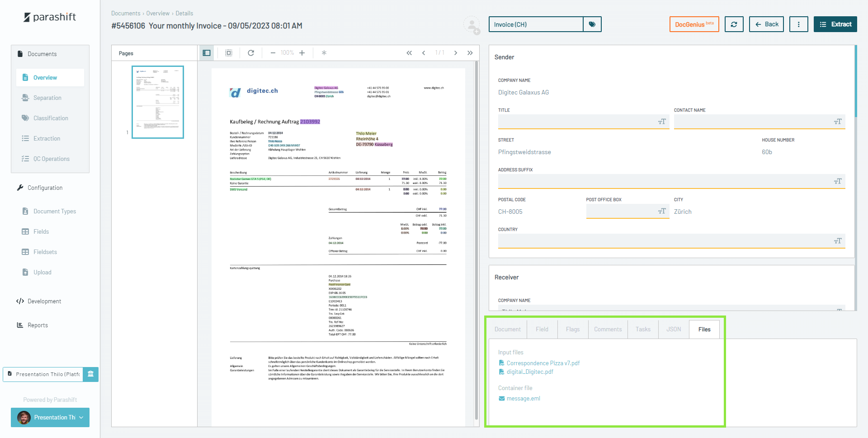Click the text tool icon in Address Suffix field

(x=838, y=181)
